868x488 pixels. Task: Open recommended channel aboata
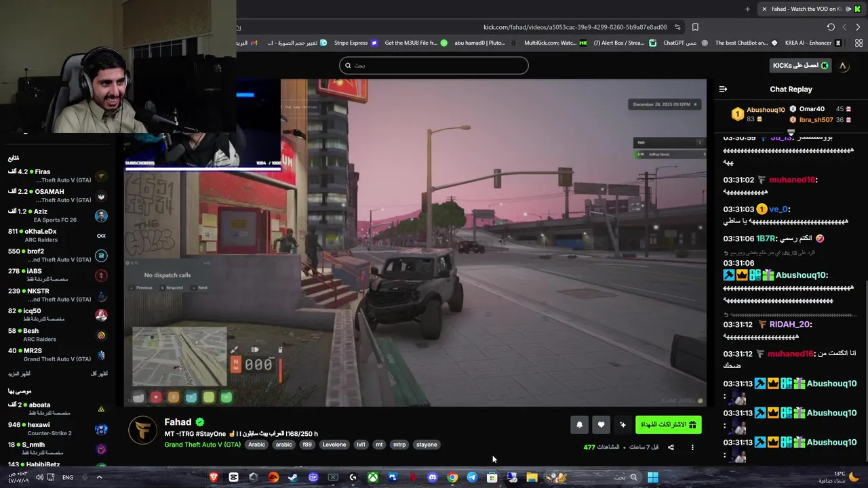(58, 409)
